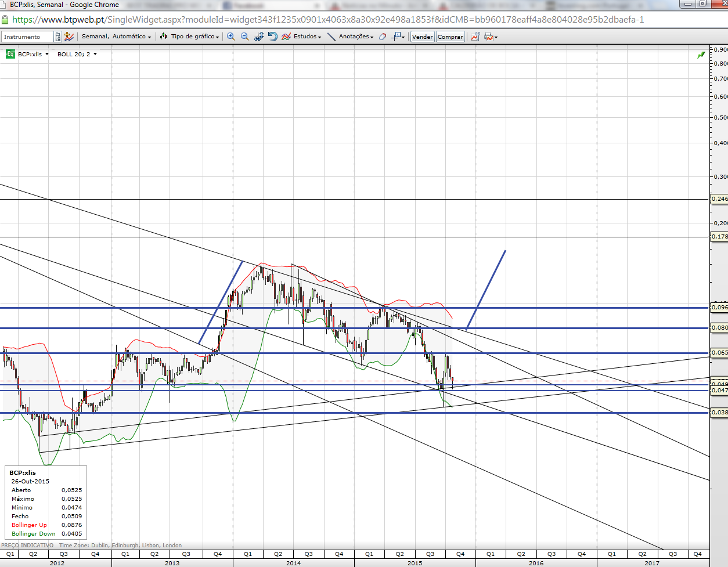
Task: Open the print/export chart dropdown
Action: 491,37
